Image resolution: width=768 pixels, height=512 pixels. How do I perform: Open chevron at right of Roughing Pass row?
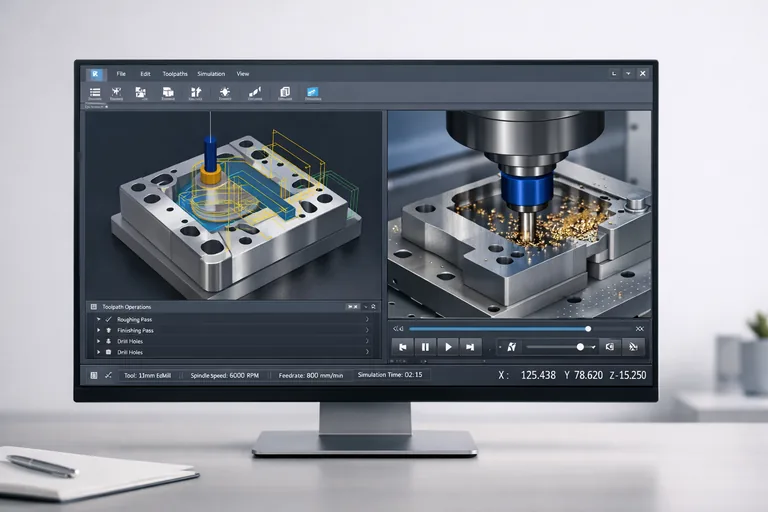pos(367,319)
